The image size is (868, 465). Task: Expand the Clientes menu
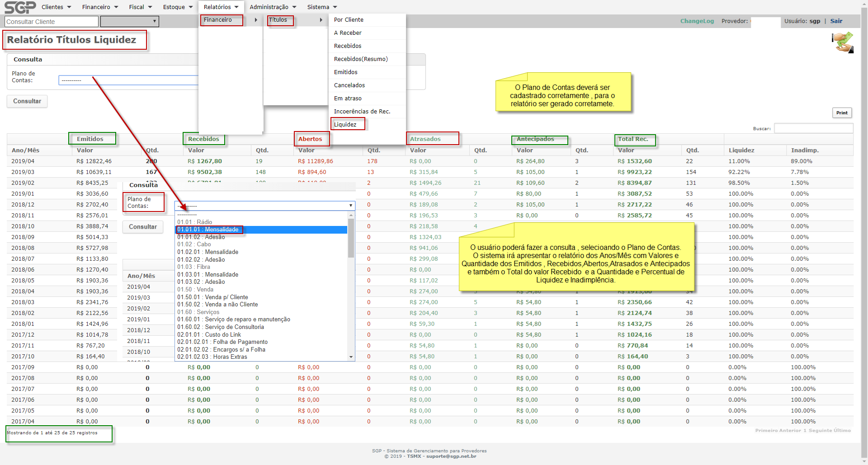(56, 7)
